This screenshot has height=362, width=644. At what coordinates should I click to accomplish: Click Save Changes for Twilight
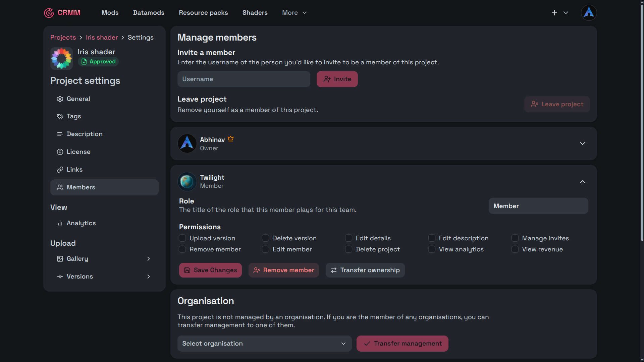[210, 270]
